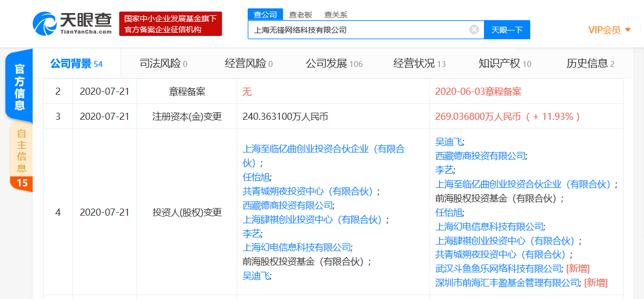Open the 公司背景 tab
The width and height of the screenshot is (644, 299).
click(x=76, y=64)
